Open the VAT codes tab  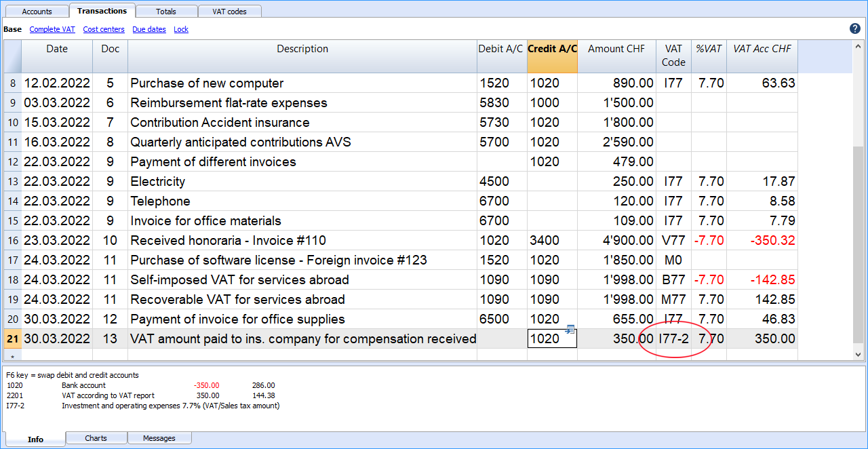(x=229, y=12)
